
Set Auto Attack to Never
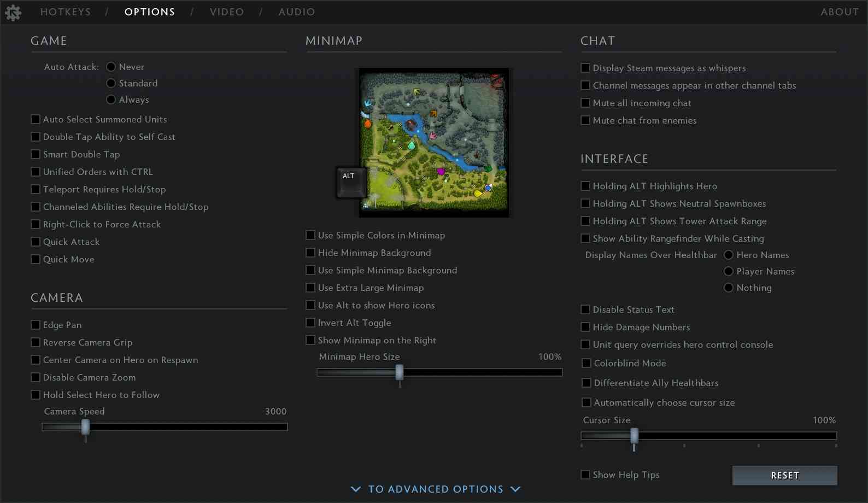click(x=111, y=67)
